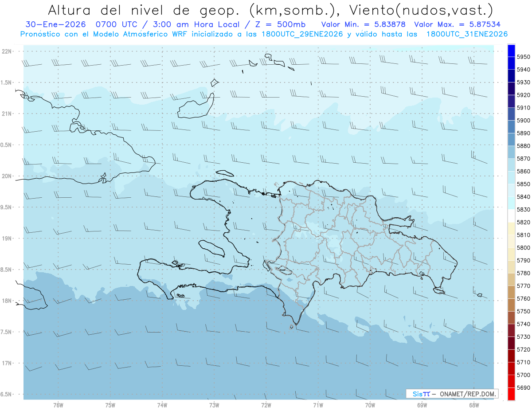Click the '22N' latitude label

8,51
